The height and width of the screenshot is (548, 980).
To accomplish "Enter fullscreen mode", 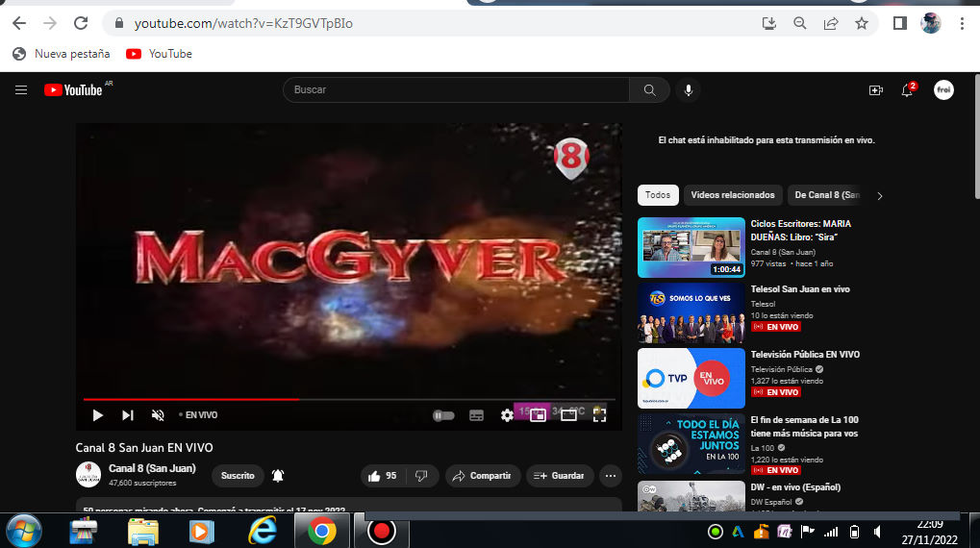I will click(x=599, y=415).
